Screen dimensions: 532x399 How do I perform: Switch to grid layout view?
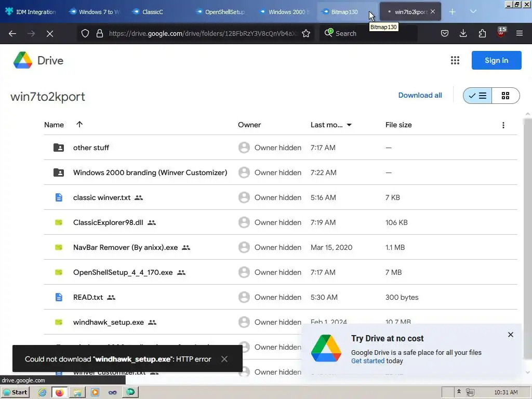pos(506,96)
